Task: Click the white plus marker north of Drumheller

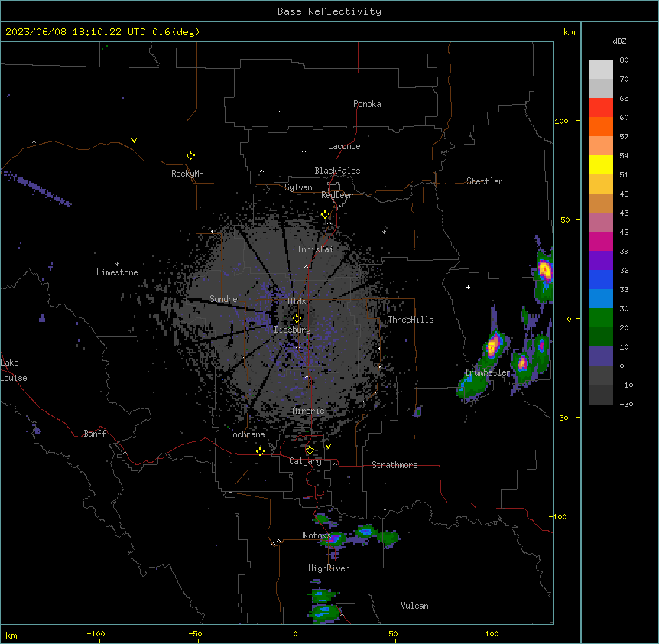Action: (x=468, y=287)
